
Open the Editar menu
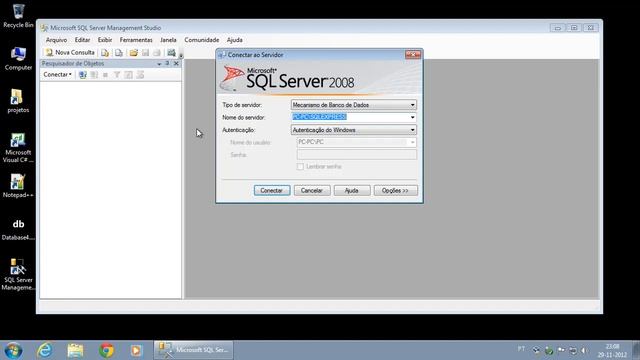82,40
